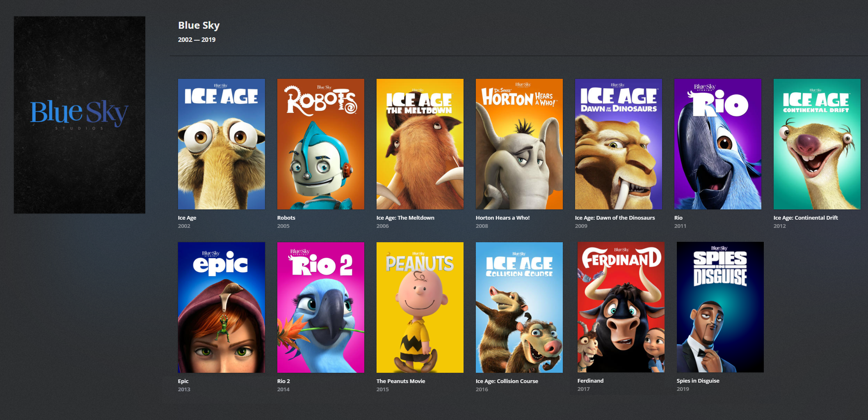The image size is (868, 420).
Task: Open the Horton Hears a Who! poster
Action: (519, 144)
